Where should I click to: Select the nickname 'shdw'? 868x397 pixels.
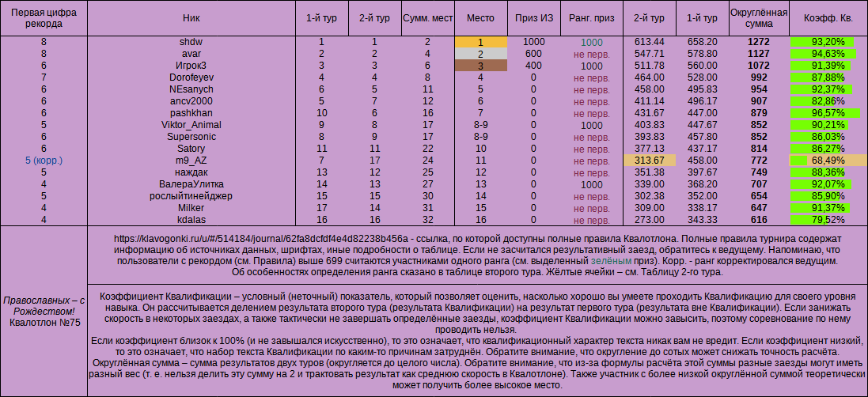coord(191,42)
